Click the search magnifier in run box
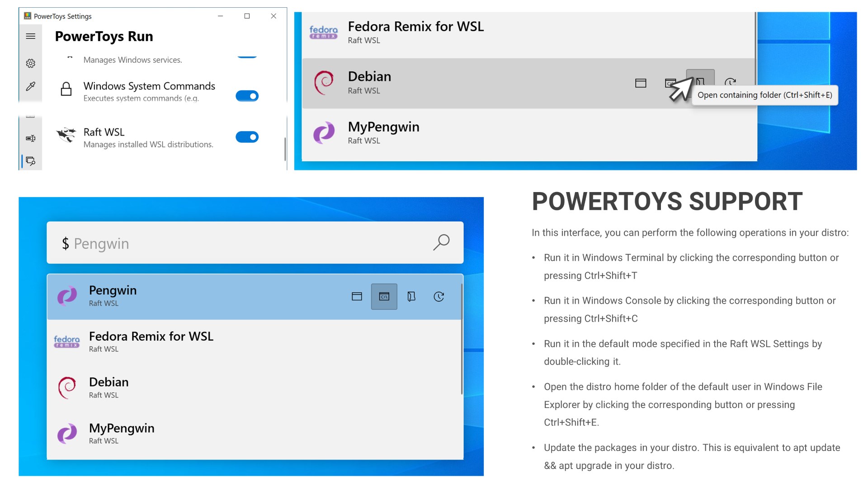868x488 pixels. click(x=441, y=243)
